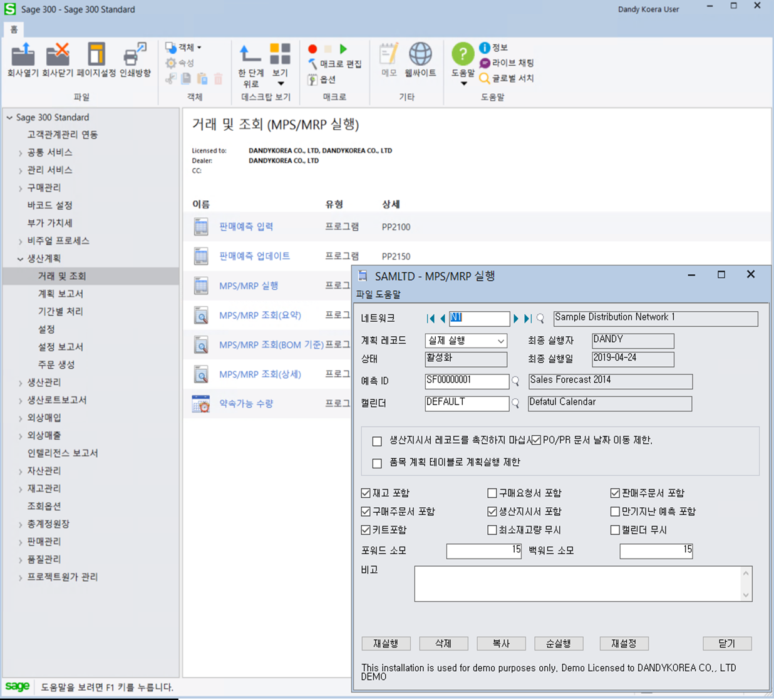Click the 회사닫기 (close company) icon

[58, 54]
